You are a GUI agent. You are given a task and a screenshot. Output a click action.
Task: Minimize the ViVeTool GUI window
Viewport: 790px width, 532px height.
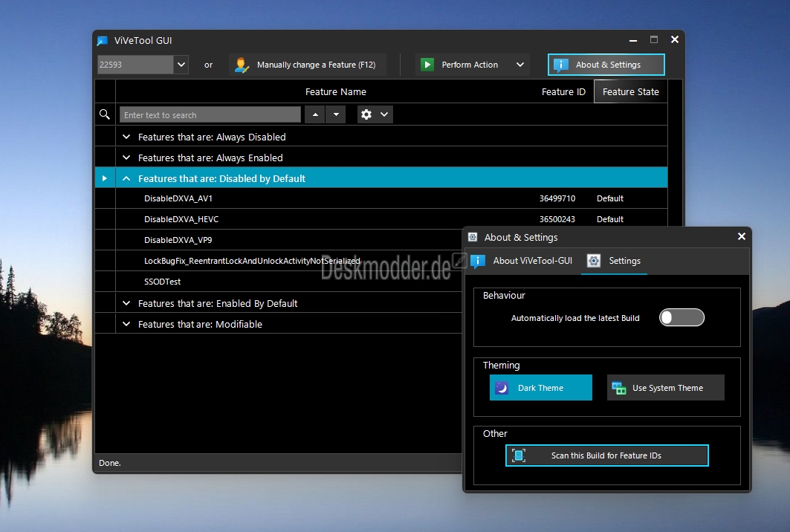pyautogui.click(x=633, y=40)
